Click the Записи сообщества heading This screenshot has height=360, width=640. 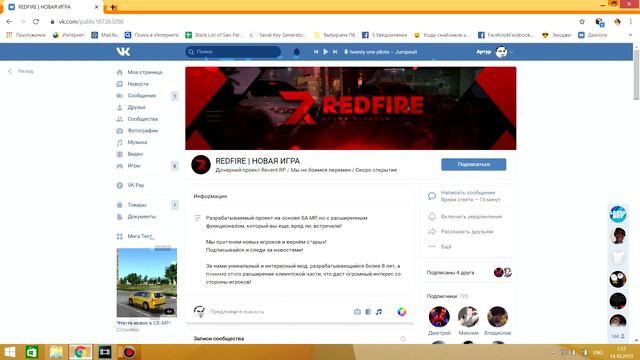219,339
